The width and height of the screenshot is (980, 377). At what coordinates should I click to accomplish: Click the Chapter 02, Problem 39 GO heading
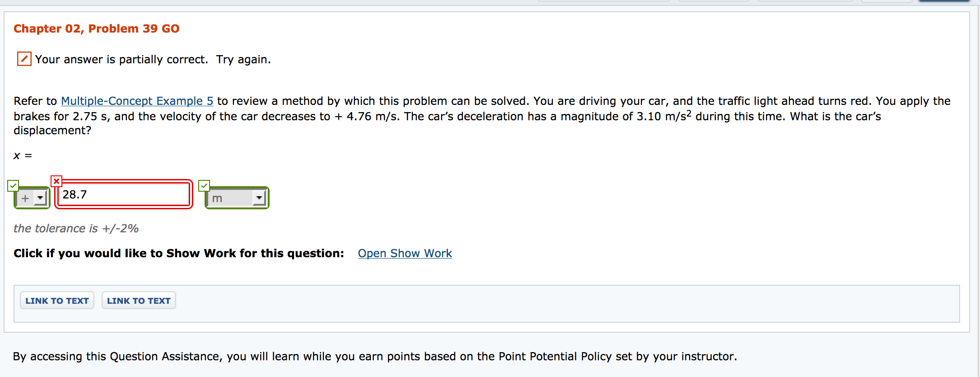96,28
